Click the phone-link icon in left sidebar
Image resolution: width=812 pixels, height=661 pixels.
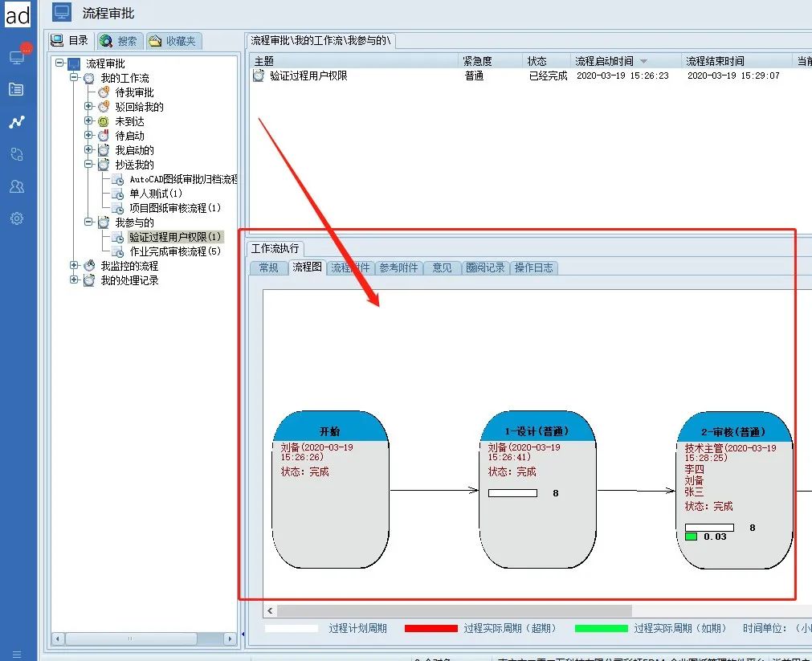(x=17, y=154)
